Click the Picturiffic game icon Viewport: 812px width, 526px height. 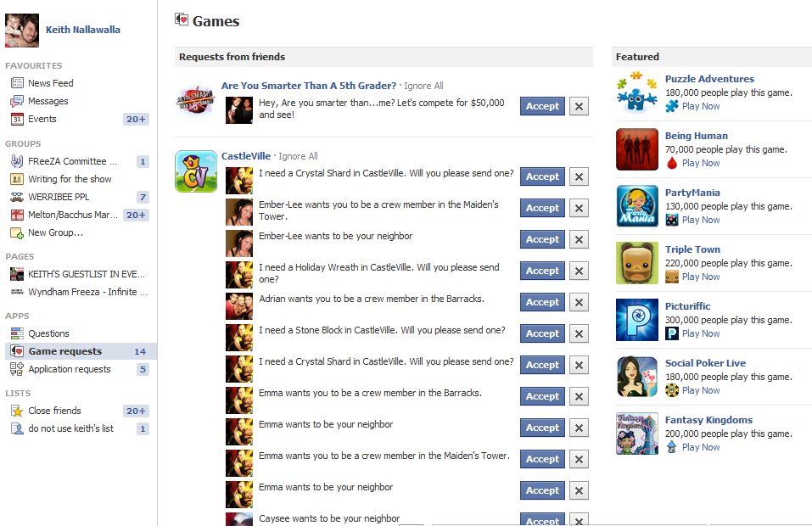tap(637, 320)
